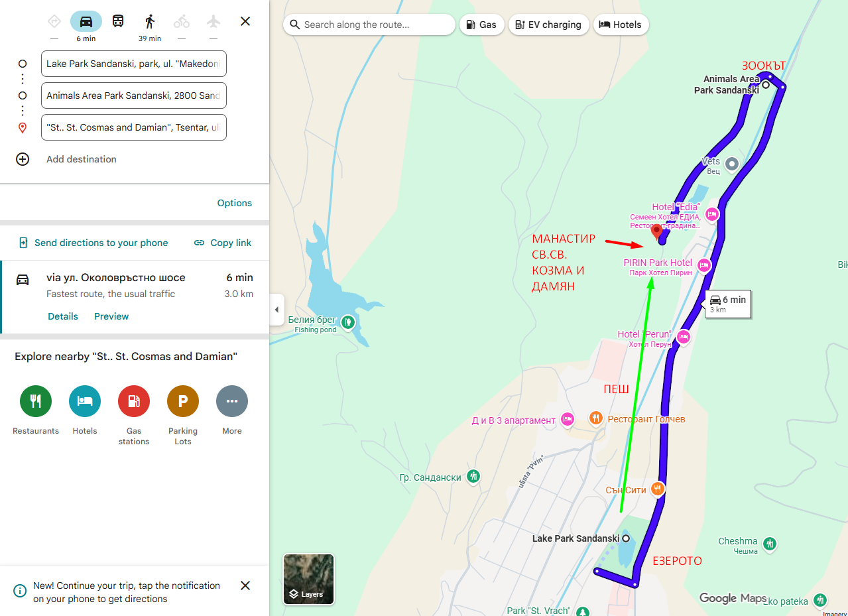Viewport: 848px width, 616px height.
Task: Click the Layers thumbnail
Action: coord(308,579)
